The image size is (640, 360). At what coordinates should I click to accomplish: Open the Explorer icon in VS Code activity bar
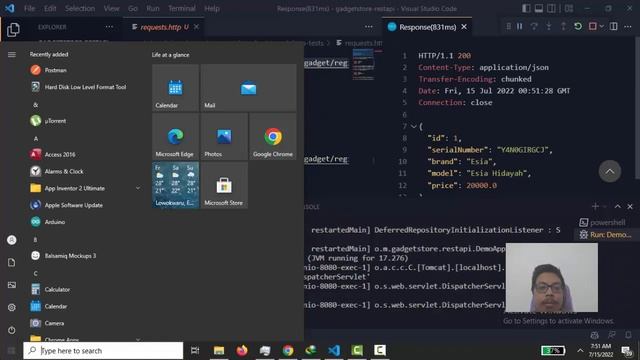click(13, 29)
